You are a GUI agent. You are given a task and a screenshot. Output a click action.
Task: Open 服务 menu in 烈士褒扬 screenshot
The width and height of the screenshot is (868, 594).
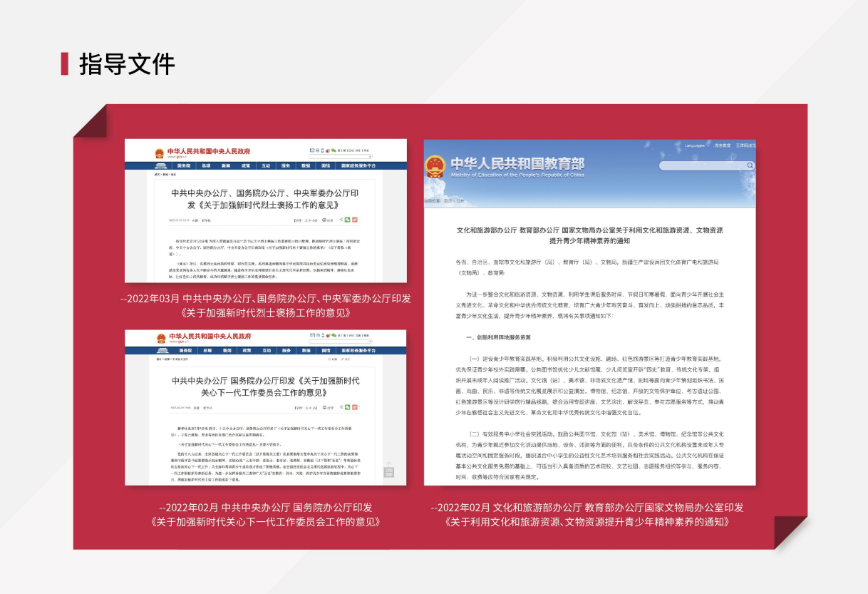point(286,165)
